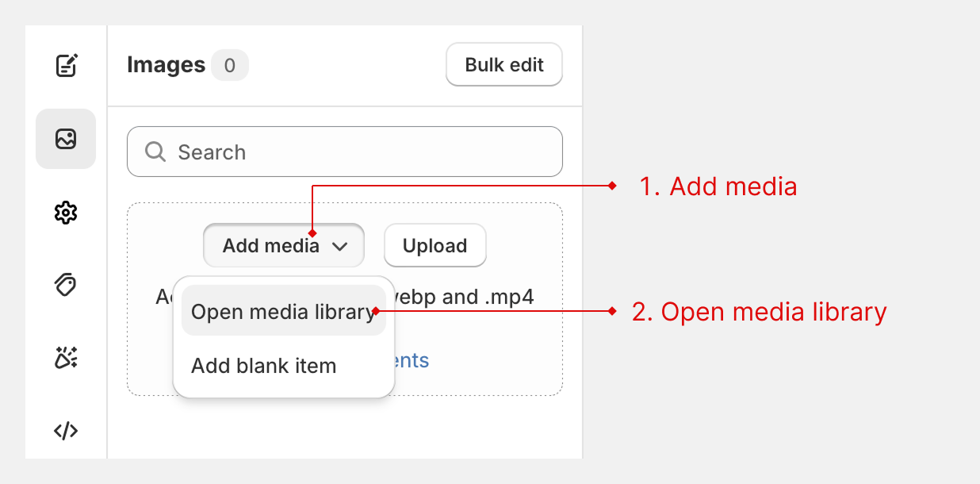Image resolution: width=980 pixels, height=484 pixels.
Task: Click the Add media button
Action: 270,245
